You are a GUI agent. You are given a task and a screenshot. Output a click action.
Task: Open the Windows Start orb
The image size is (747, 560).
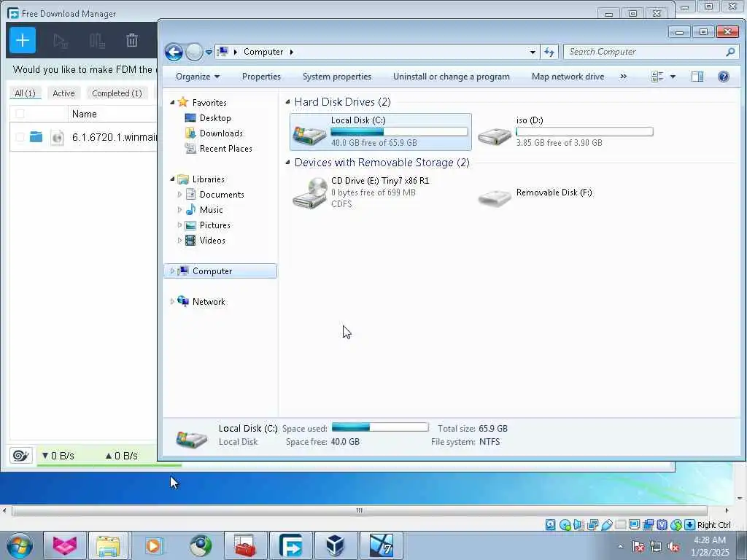19,545
